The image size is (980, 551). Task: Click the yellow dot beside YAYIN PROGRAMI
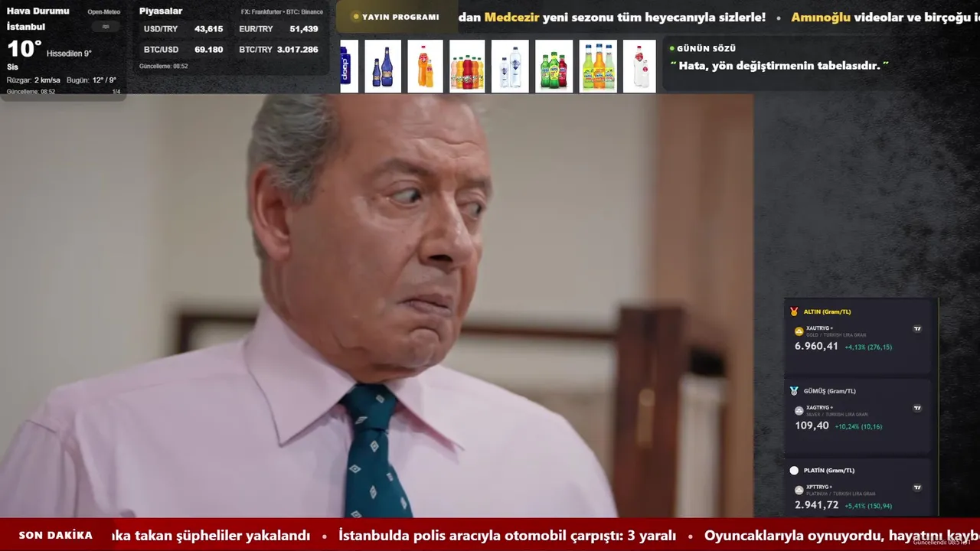[356, 17]
